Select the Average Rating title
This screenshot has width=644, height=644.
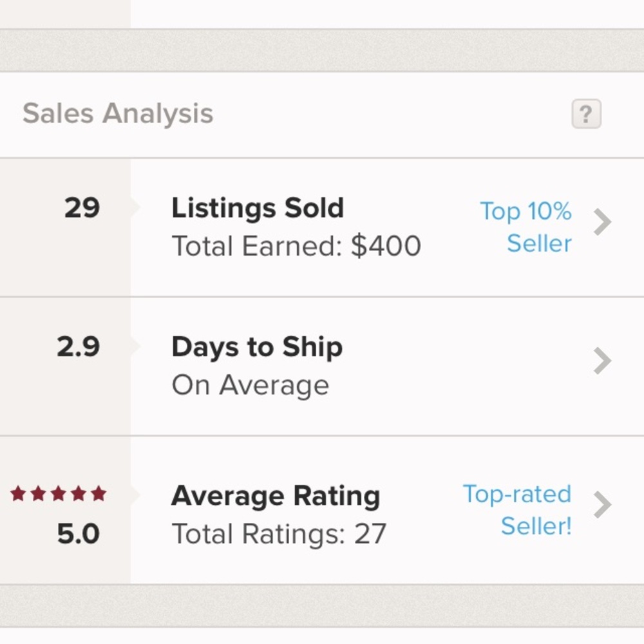[x=276, y=496]
